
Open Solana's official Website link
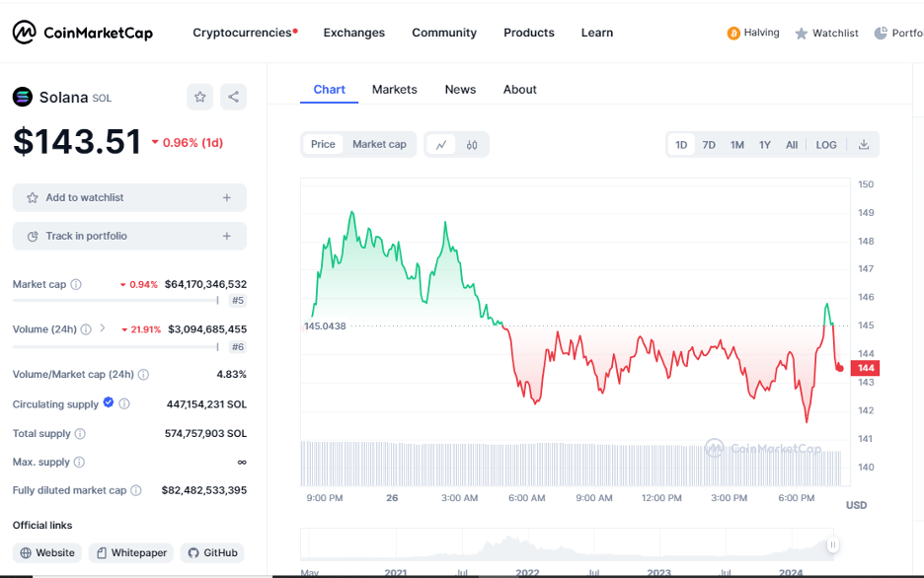click(x=47, y=552)
